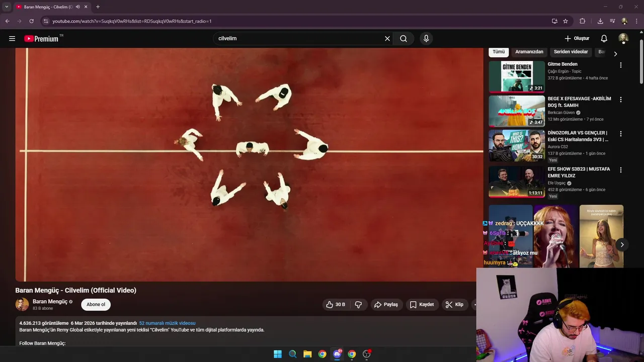644x362 pixels.
Task: Go back with browser back arrow
Action: click(7, 21)
